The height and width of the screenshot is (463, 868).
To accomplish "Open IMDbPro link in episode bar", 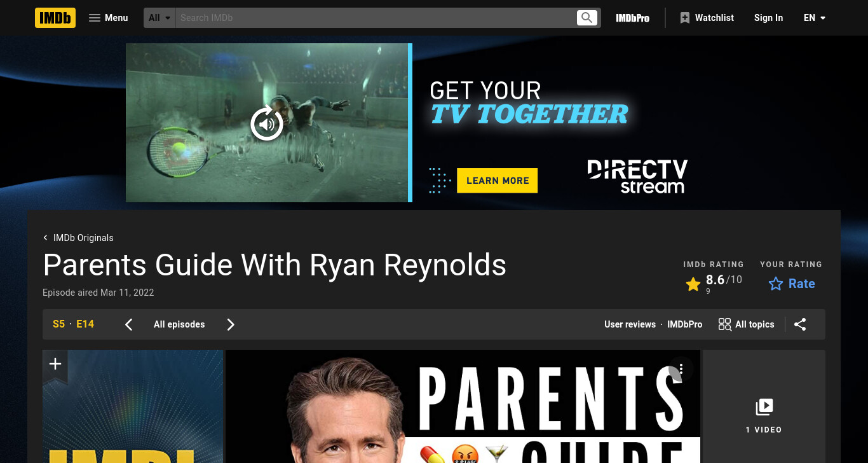I will pyautogui.click(x=684, y=324).
